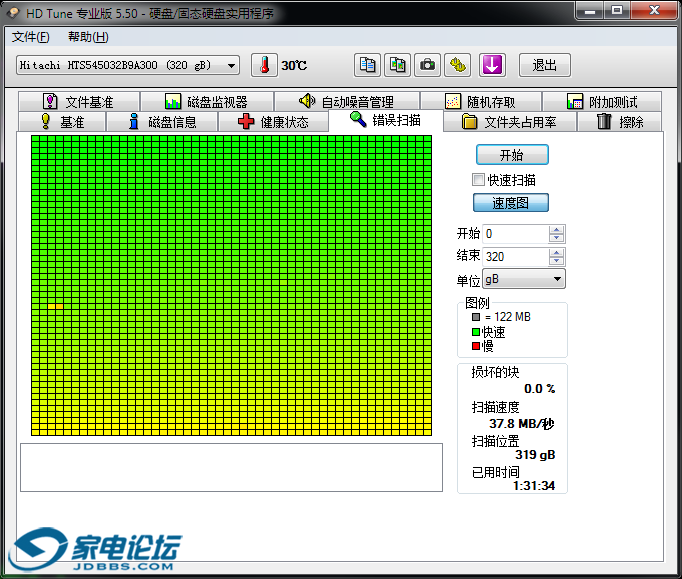Switch to the 健康状态 tab
This screenshot has height=579, width=682.
click(274, 122)
